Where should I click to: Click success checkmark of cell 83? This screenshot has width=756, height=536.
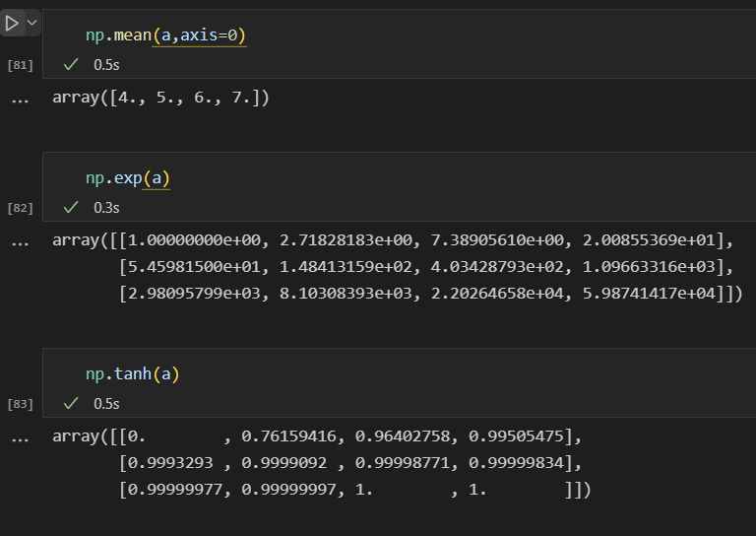point(71,403)
